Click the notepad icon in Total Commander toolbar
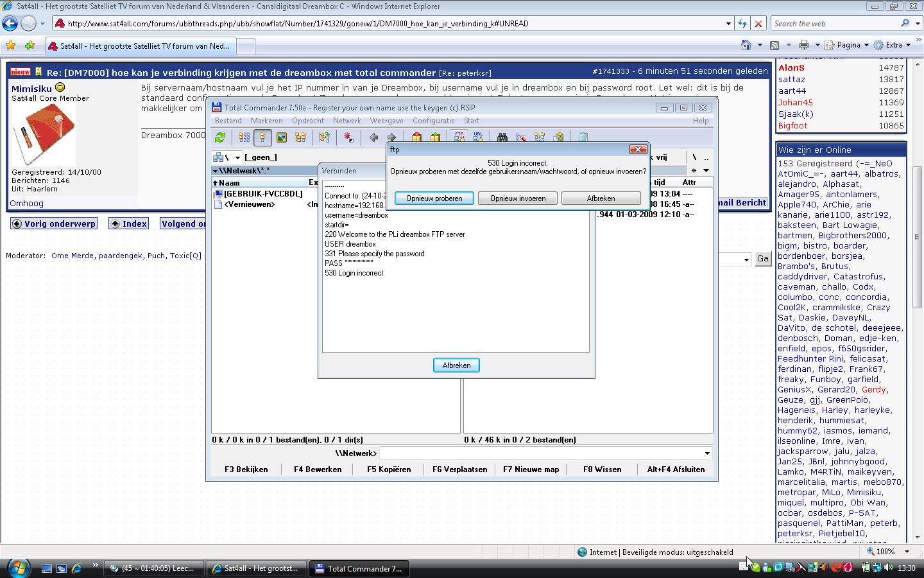 (583, 137)
